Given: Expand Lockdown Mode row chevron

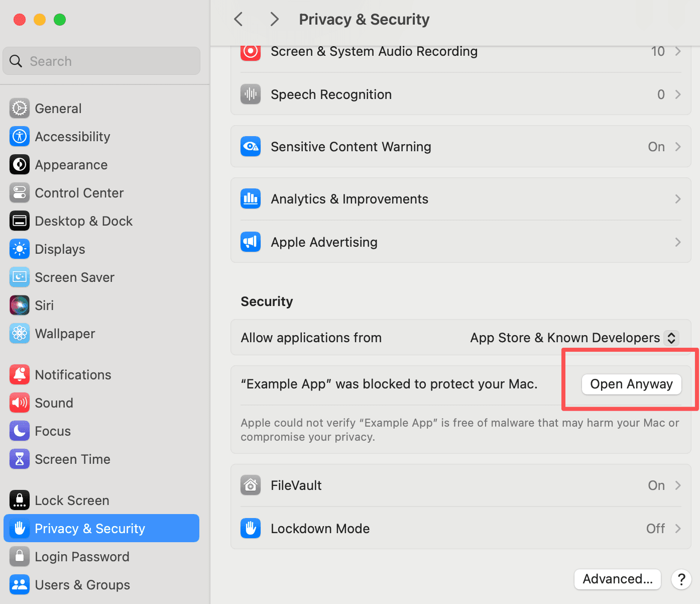Looking at the screenshot, I should point(678,529).
